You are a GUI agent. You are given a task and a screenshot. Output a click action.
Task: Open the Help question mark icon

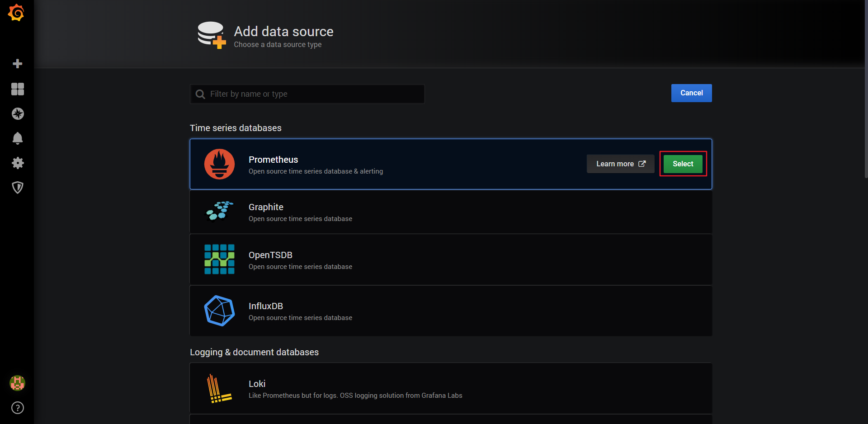(18, 408)
